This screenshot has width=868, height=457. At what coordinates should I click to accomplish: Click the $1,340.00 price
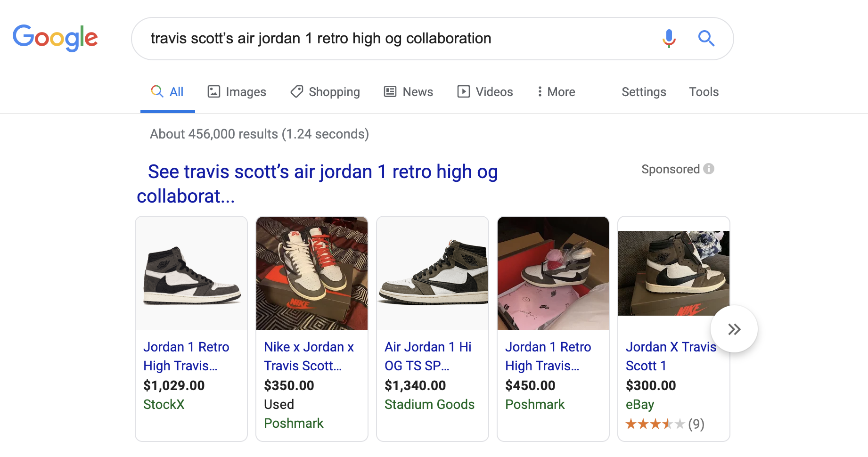click(x=415, y=385)
